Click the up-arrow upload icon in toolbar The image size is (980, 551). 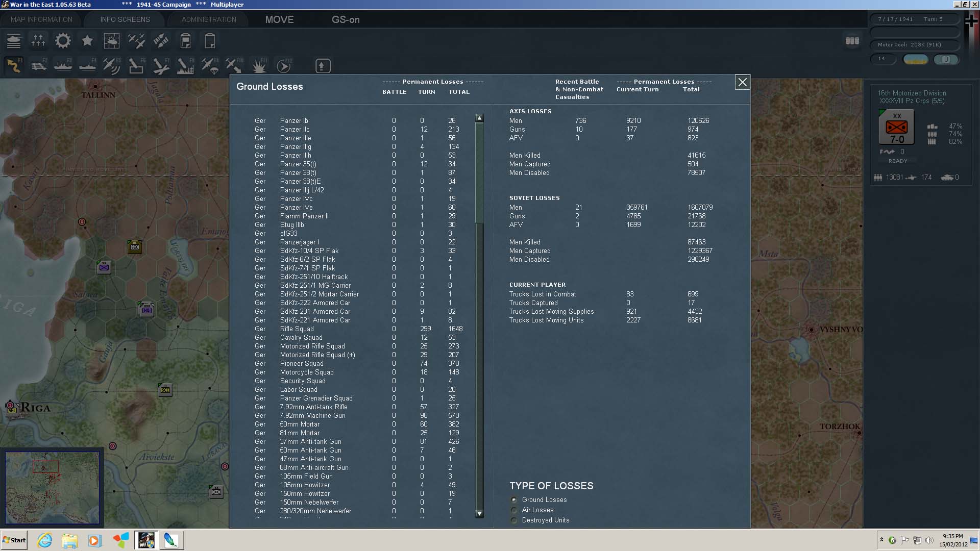323,66
